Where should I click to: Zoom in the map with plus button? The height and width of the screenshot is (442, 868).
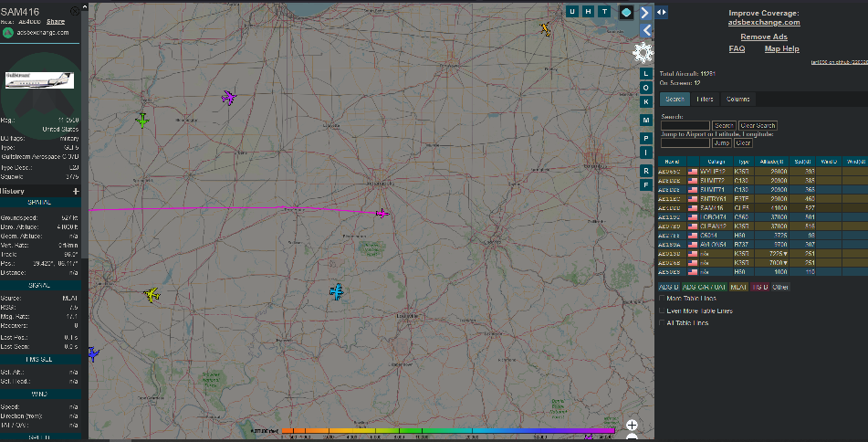pos(632,425)
